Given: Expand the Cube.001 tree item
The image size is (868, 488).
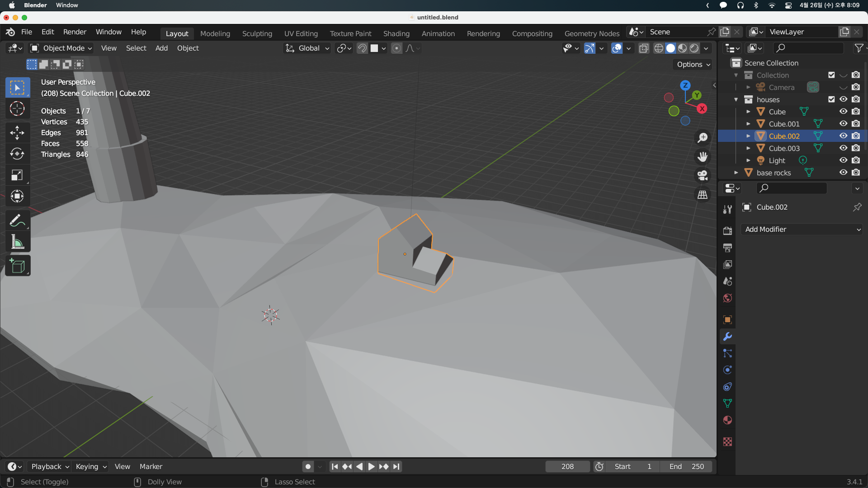Looking at the screenshot, I should click(748, 124).
